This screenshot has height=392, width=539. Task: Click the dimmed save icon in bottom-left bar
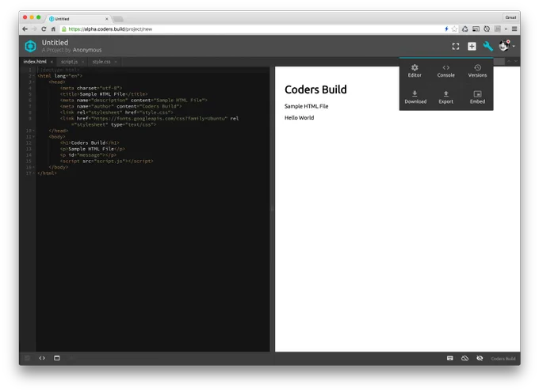27,358
